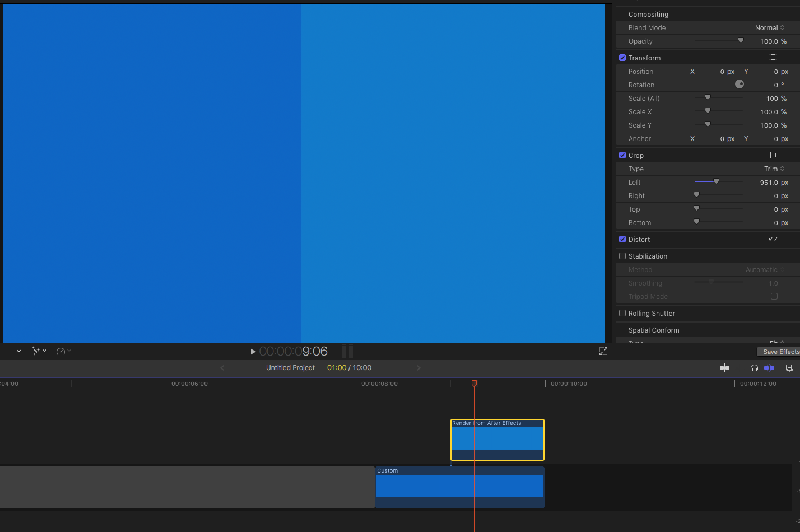This screenshot has width=800, height=532.
Task: Toggle the snapping icon in the timeline
Action: coord(769,368)
